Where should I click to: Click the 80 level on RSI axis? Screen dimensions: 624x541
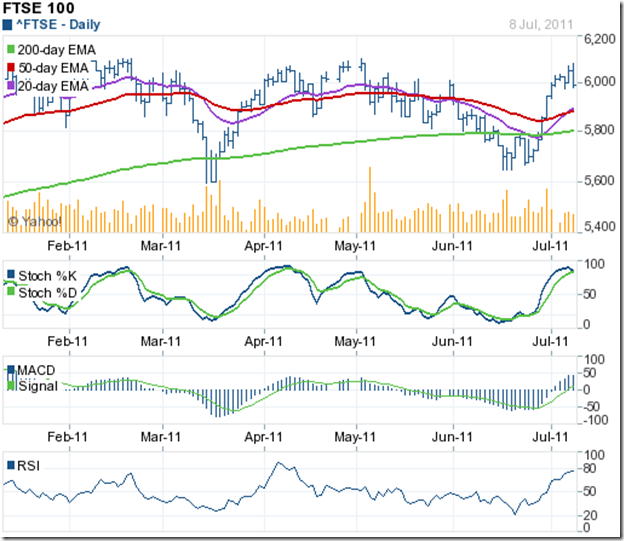[x=590, y=466]
